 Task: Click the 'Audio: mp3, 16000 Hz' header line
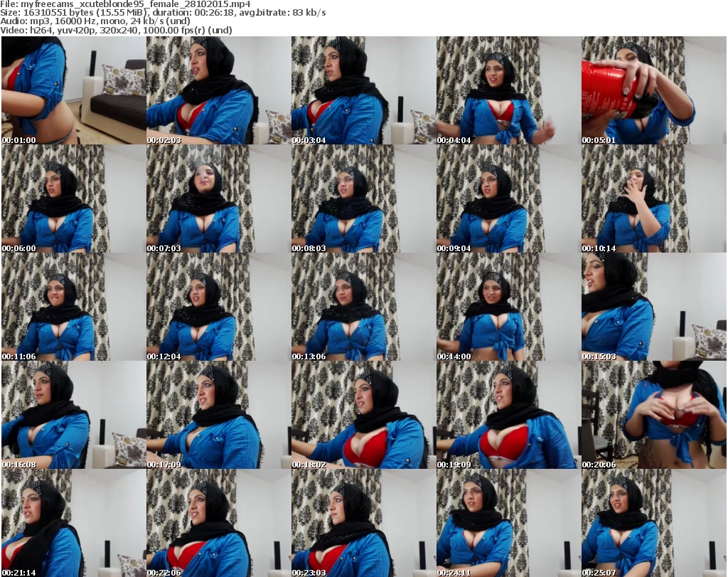[x=95, y=21]
